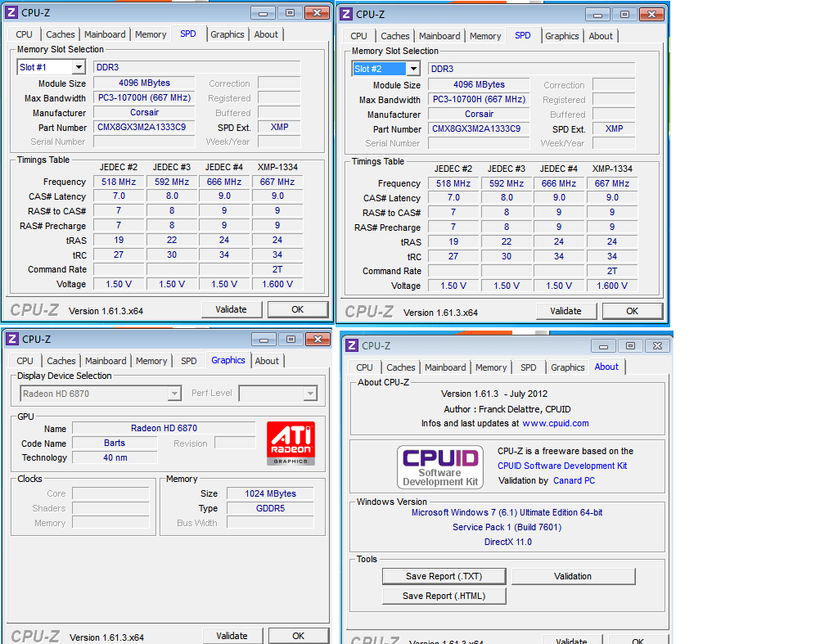Click Max Bandwidth field in Slot #2 window
The image size is (820, 644).
(x=479, y=99)
